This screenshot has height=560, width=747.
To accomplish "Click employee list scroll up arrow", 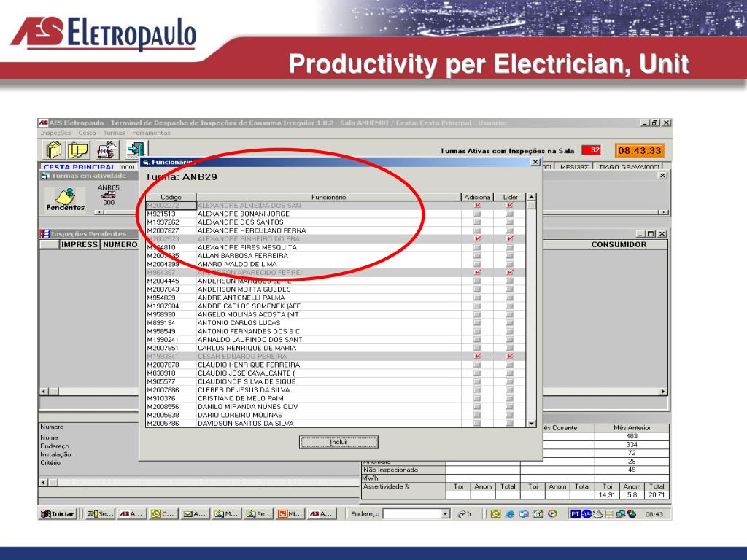I will [x=531, y=197].
